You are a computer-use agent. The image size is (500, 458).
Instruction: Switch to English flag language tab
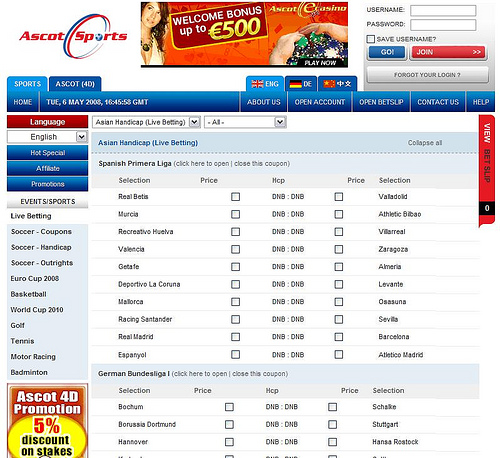pos(265,84)
